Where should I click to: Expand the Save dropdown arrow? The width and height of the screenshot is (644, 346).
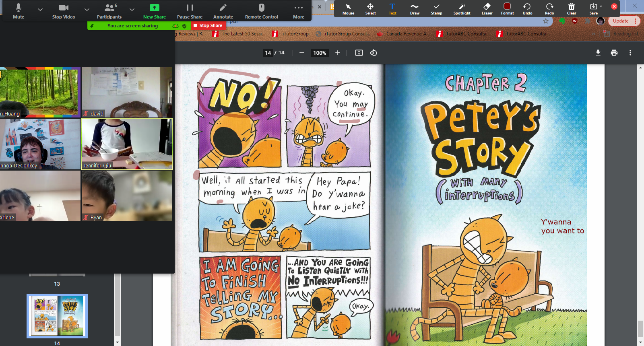click(601, 6)
